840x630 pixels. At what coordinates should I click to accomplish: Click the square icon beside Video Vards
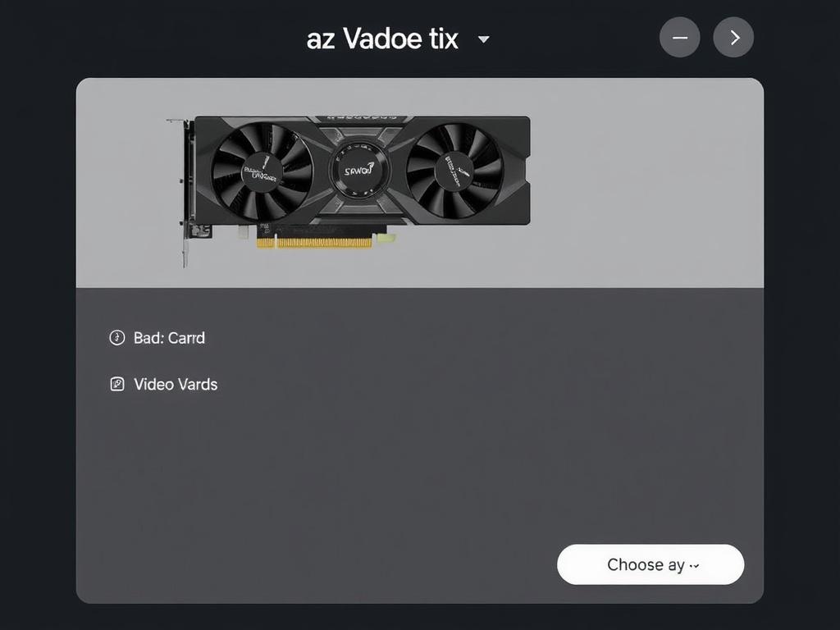tap(116, 384)
